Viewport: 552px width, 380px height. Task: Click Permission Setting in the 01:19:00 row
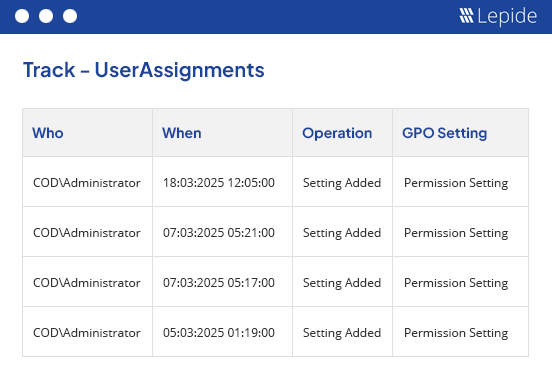pos(456,333)
